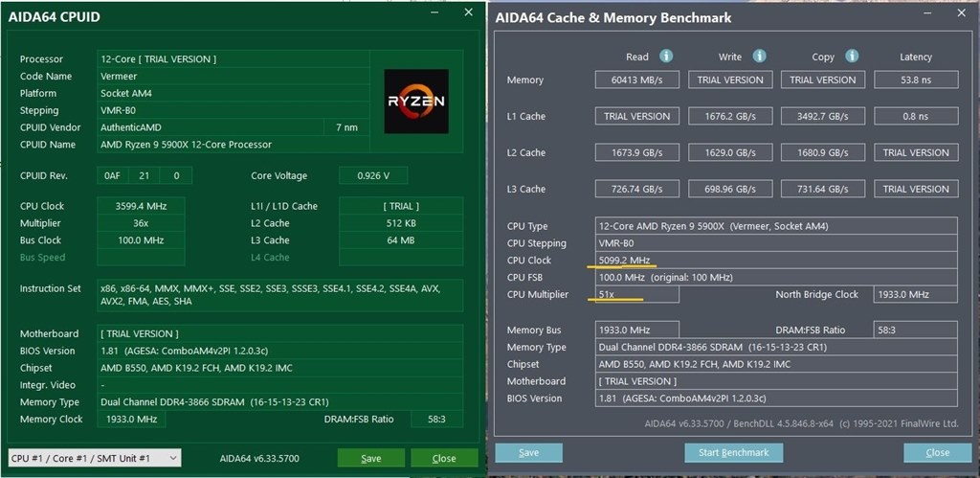The image size is (980, 478).
Task: Click the L3 Cache Write value 698.96 GB/s
Action: (x=730, y=189)
